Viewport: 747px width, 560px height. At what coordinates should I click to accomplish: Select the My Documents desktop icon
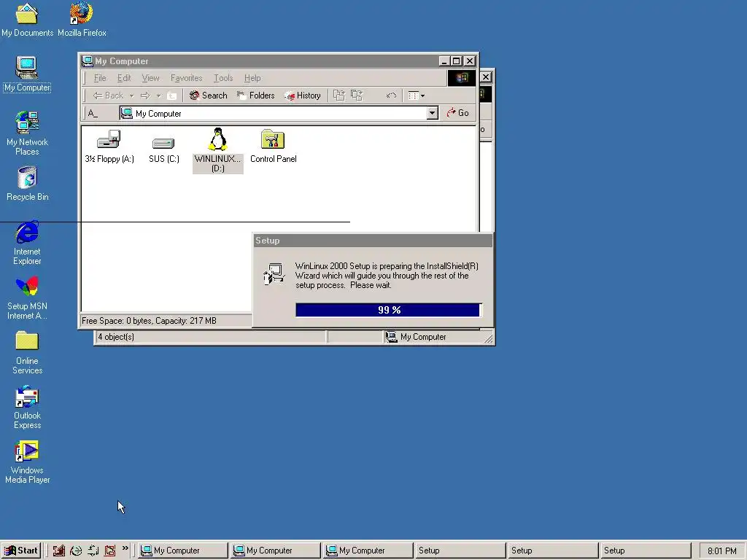point(27,14)
